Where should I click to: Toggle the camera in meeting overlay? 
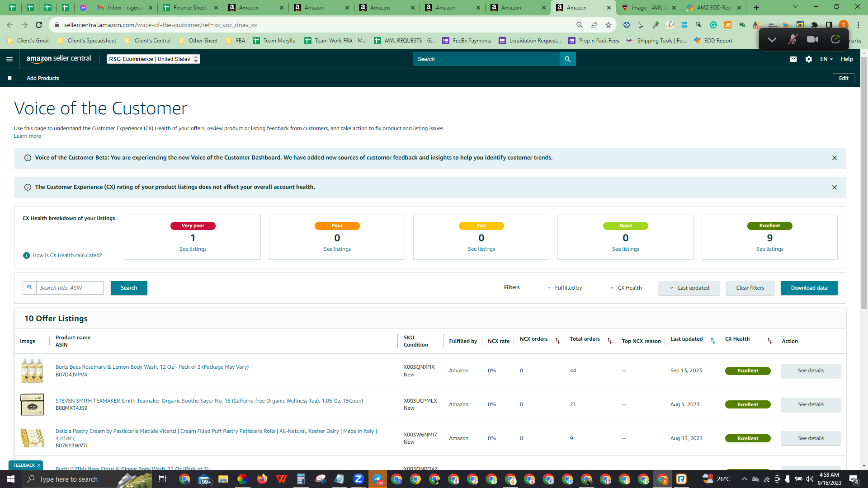[x=812, y=40]
